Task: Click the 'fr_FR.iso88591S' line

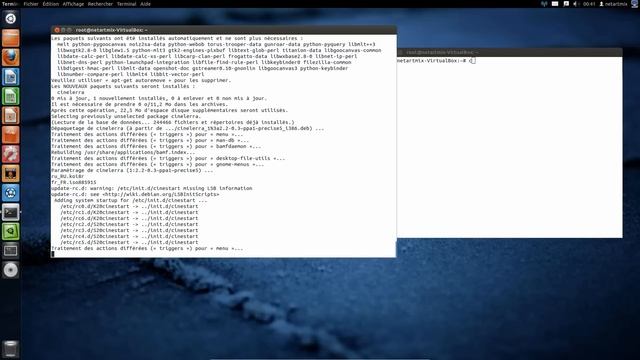Action: [x=74, y=182]
